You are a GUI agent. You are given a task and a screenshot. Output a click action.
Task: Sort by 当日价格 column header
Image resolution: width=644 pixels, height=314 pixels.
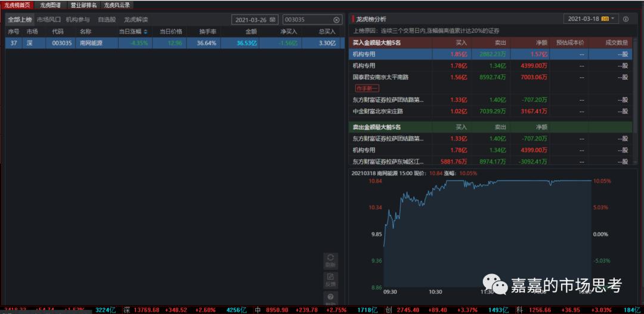tap(171, 32)
